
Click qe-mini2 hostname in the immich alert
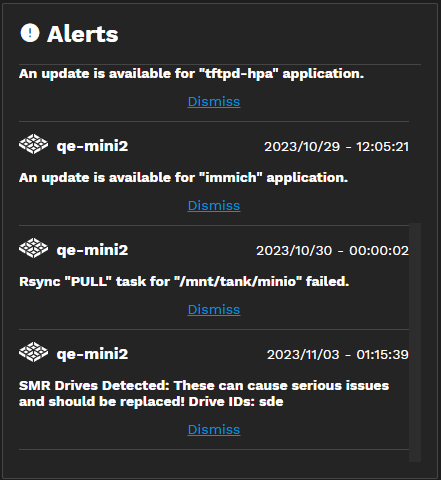(x=92, y=146)
